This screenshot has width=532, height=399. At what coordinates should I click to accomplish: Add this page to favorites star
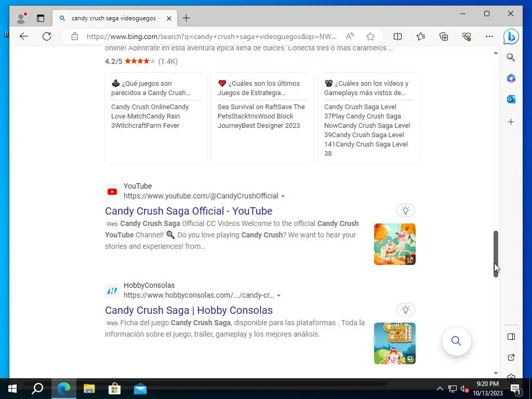370,36
